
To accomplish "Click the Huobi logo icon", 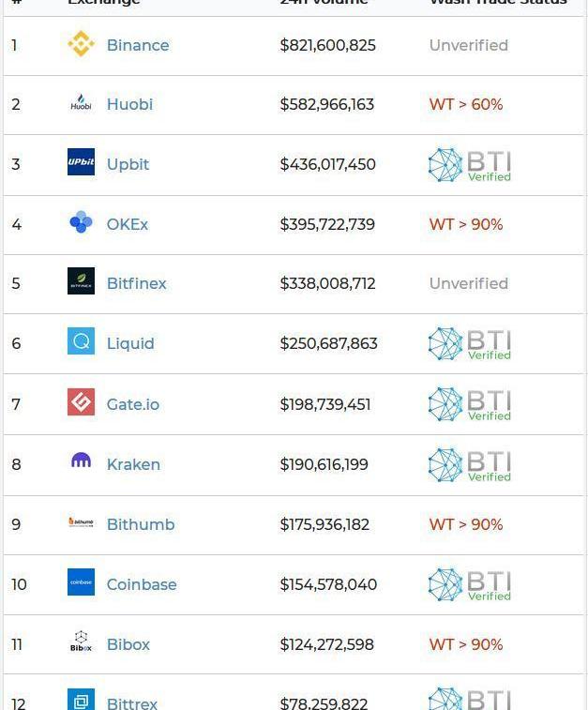I will (x=81, y=102).
